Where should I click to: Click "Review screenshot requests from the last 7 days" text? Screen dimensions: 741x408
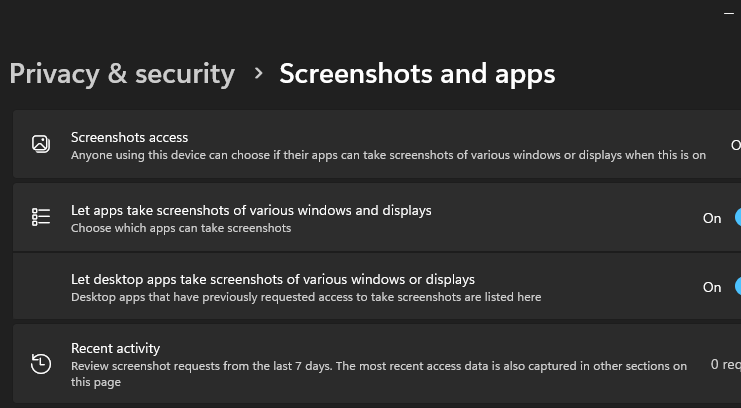[x=379, y=366]
